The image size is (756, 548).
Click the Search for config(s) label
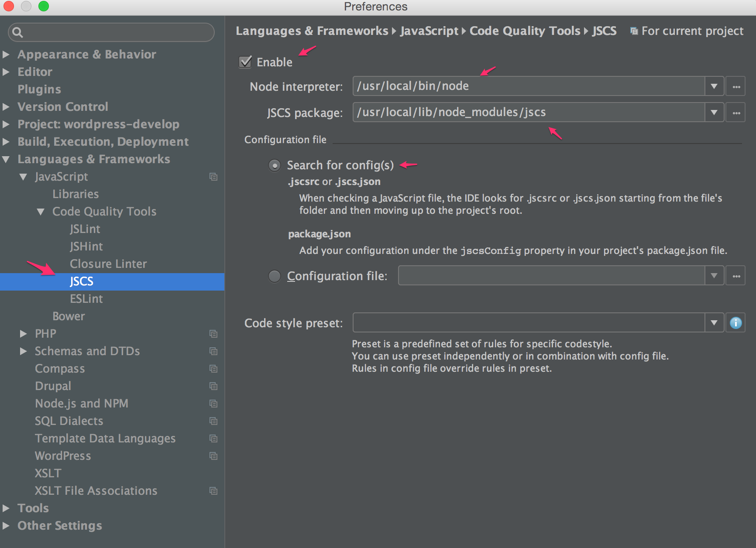(340, 165)
